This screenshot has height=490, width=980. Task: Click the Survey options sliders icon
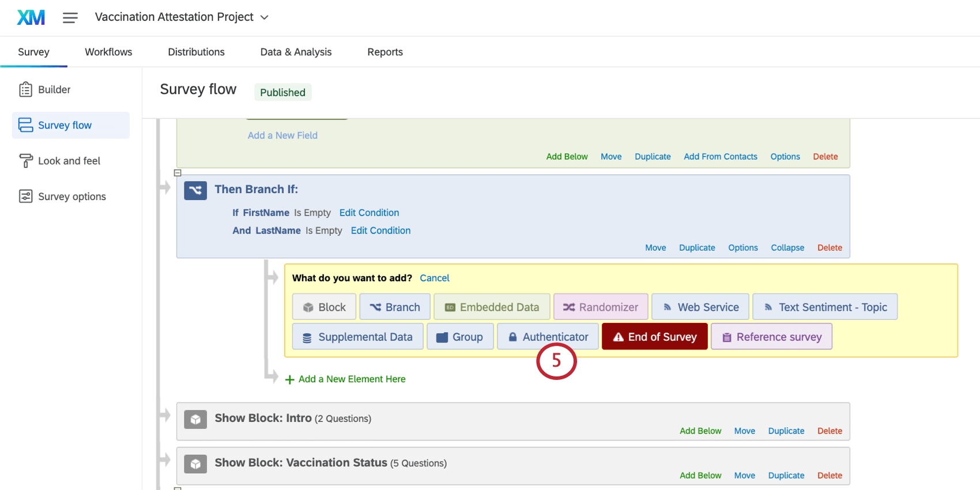click(x=25, y=197)
